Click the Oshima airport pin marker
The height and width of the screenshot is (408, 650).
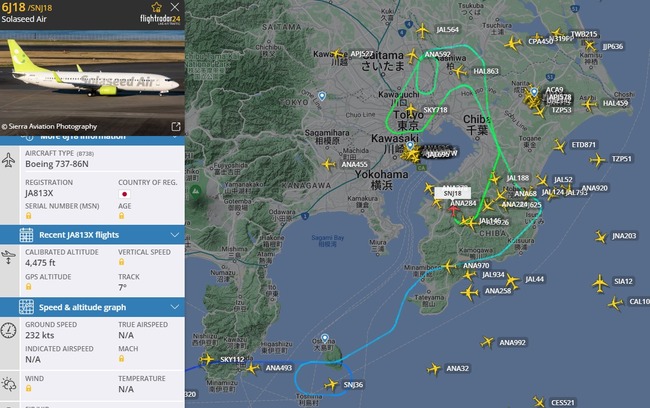click(x=325, y=338)
